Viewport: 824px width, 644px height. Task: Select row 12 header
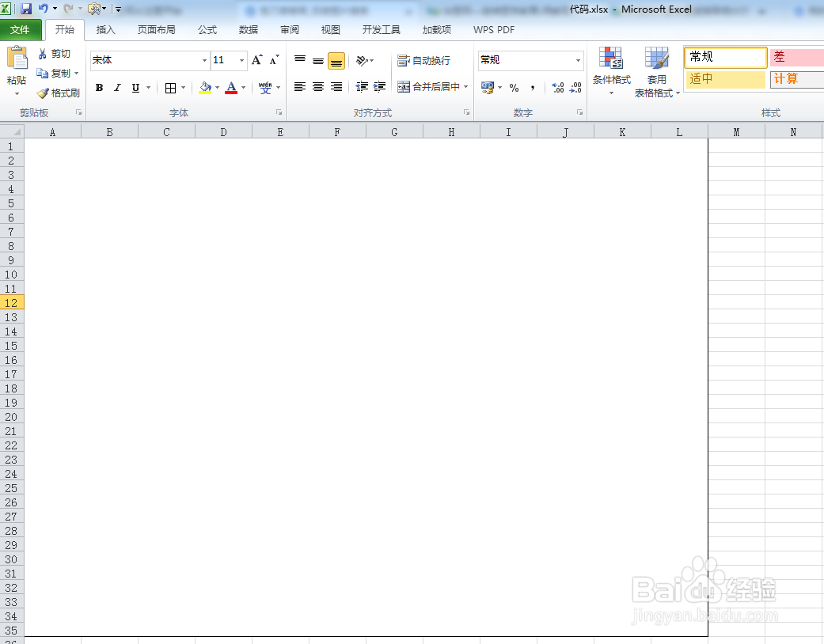pyautogui.click(x=12, y=303)
